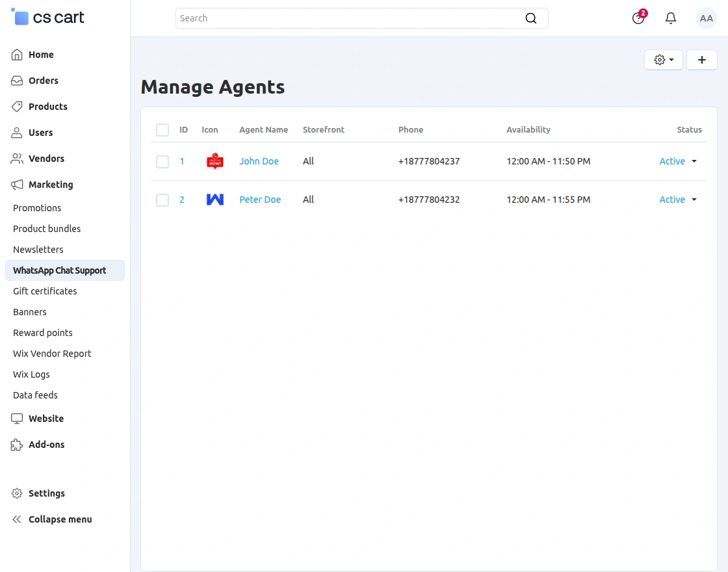
Task: Click the Manage Agents page title
Action: [213, 87]
